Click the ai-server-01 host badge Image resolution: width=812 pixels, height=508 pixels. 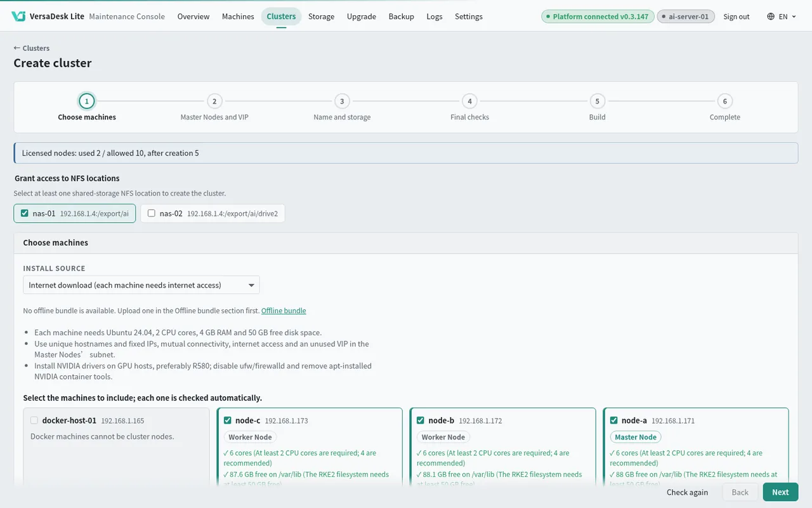coord(686,17)
